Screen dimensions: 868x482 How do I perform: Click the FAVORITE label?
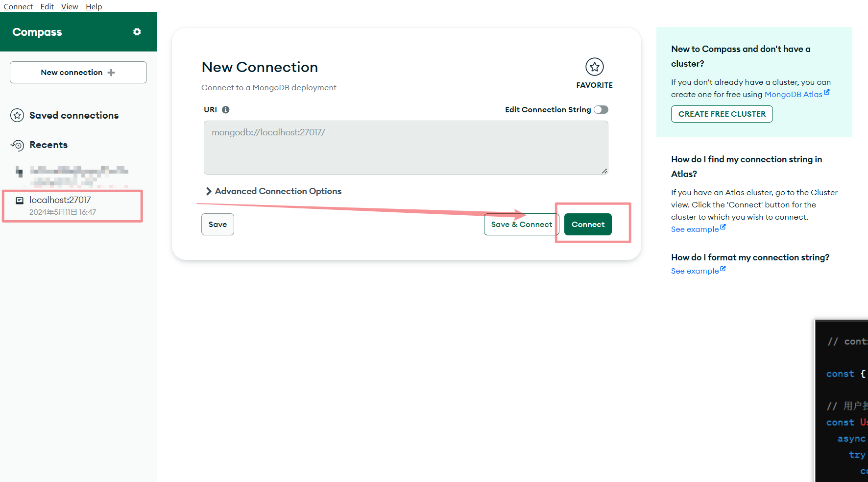[595, 85]
